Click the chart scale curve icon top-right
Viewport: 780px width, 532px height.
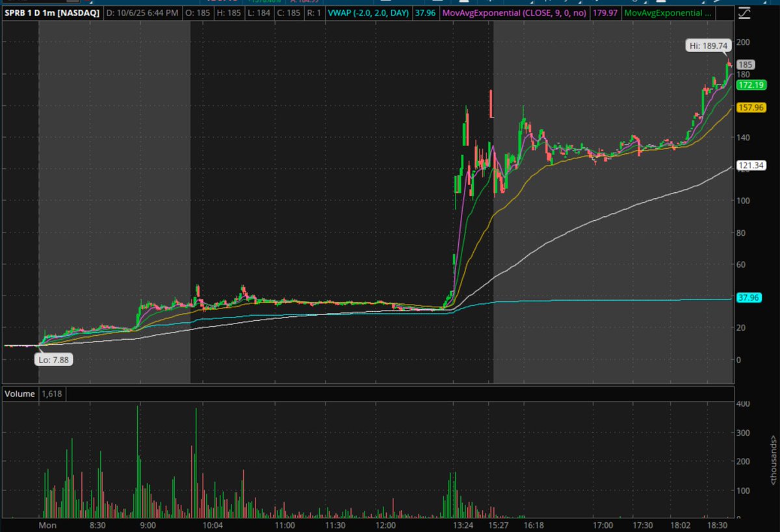(746, 12)
